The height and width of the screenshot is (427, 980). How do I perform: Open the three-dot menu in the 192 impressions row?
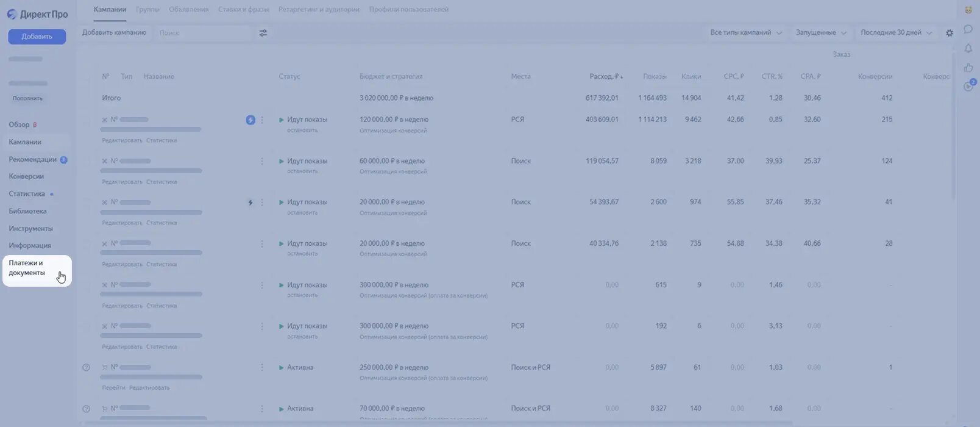click(x=262, y=326)
